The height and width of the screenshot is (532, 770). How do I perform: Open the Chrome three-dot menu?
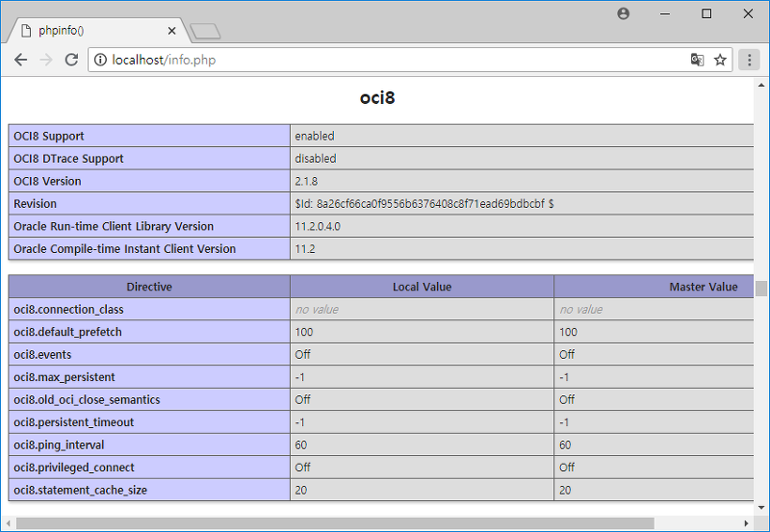(x=749, y=60)
